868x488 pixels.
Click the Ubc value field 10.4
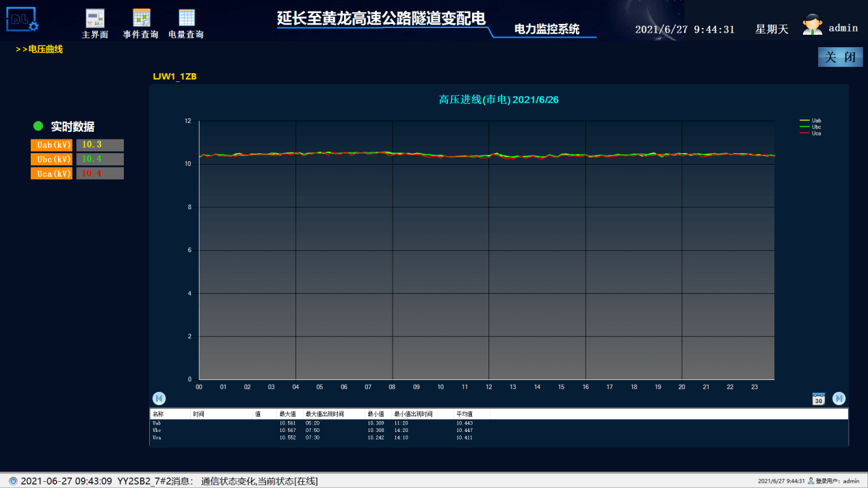100,159
